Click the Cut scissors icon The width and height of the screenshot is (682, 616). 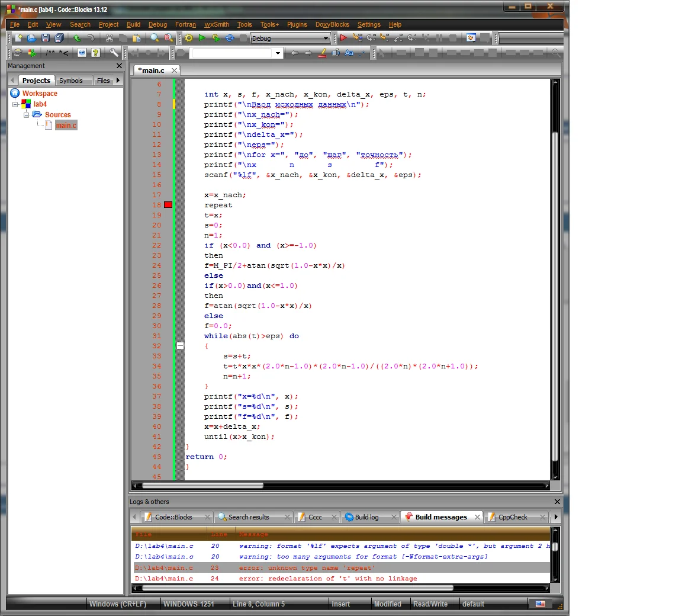[110, 38]
